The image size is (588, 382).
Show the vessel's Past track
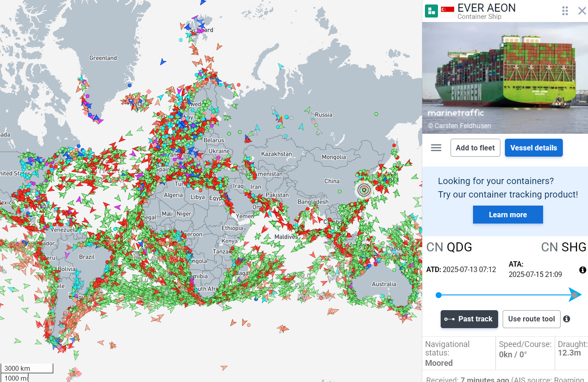pos(469,319)
